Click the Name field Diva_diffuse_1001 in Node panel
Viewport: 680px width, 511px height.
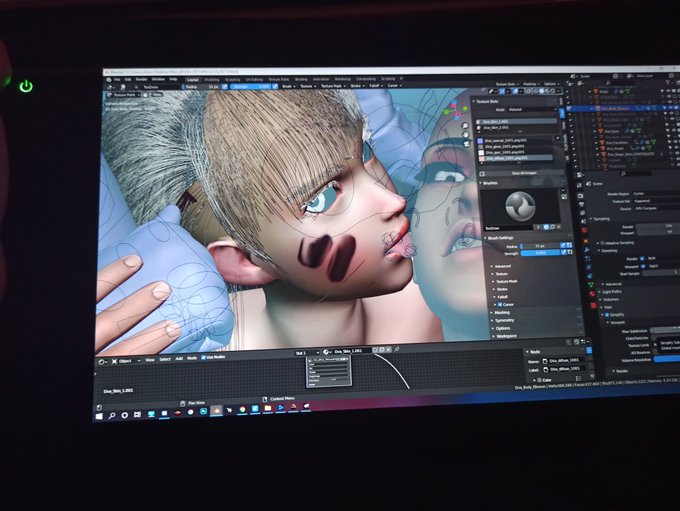pyautogui.click(x=563, y=360)
